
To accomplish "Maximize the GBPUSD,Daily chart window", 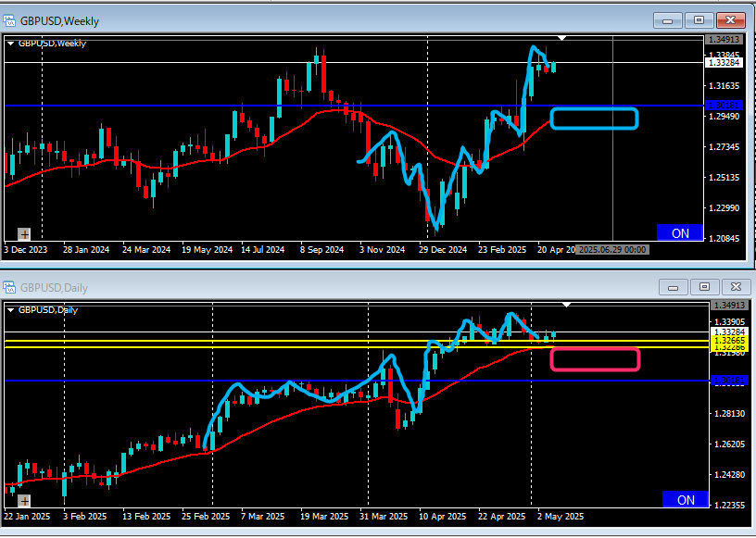I will [704, 287].
